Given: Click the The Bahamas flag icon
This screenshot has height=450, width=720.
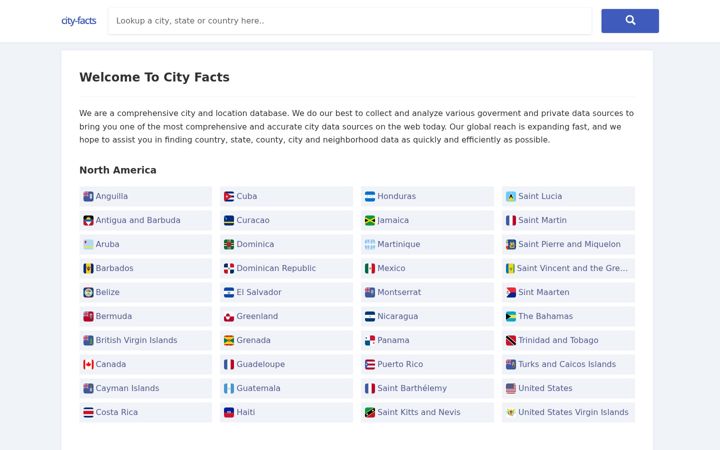Looking at the screenshot, I should [511, 316].
